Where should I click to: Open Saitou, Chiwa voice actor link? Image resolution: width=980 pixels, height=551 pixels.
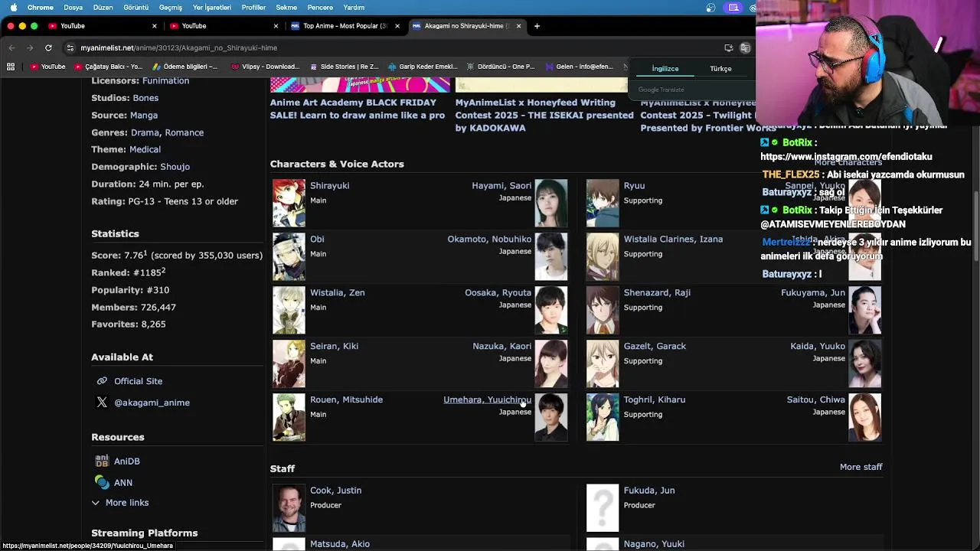[816, 399]
